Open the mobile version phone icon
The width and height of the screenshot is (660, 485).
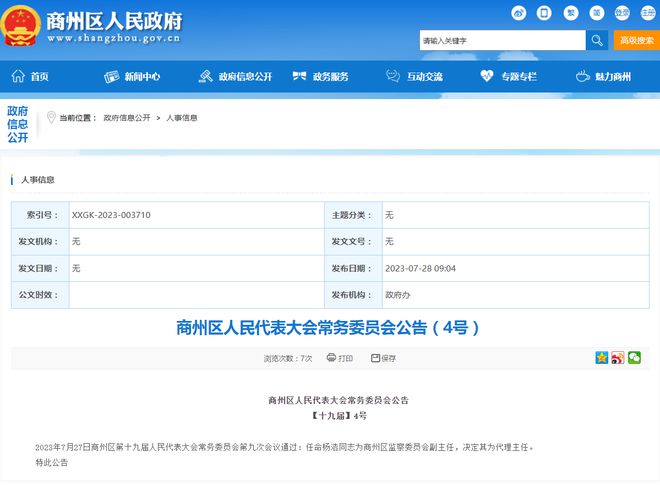tap(544, 13)
